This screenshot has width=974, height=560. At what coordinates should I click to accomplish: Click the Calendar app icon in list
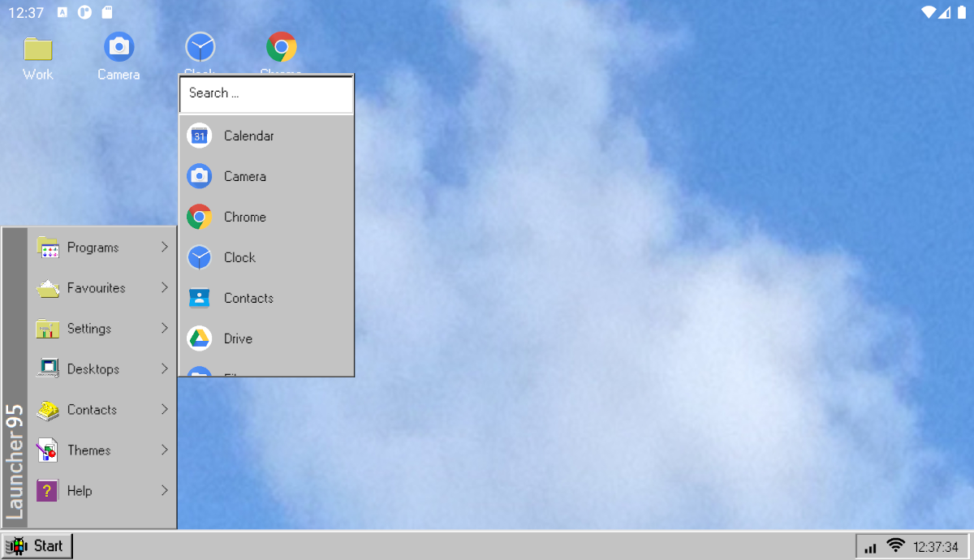tap(200, 136)
